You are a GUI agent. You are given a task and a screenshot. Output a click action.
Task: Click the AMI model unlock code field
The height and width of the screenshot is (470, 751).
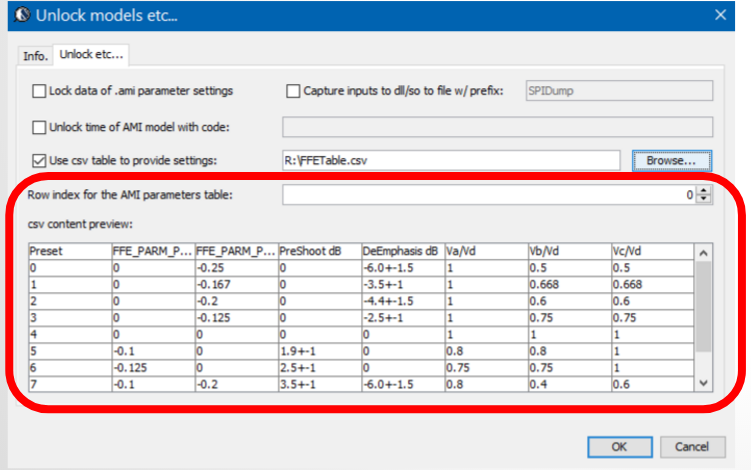coord(497,127)
